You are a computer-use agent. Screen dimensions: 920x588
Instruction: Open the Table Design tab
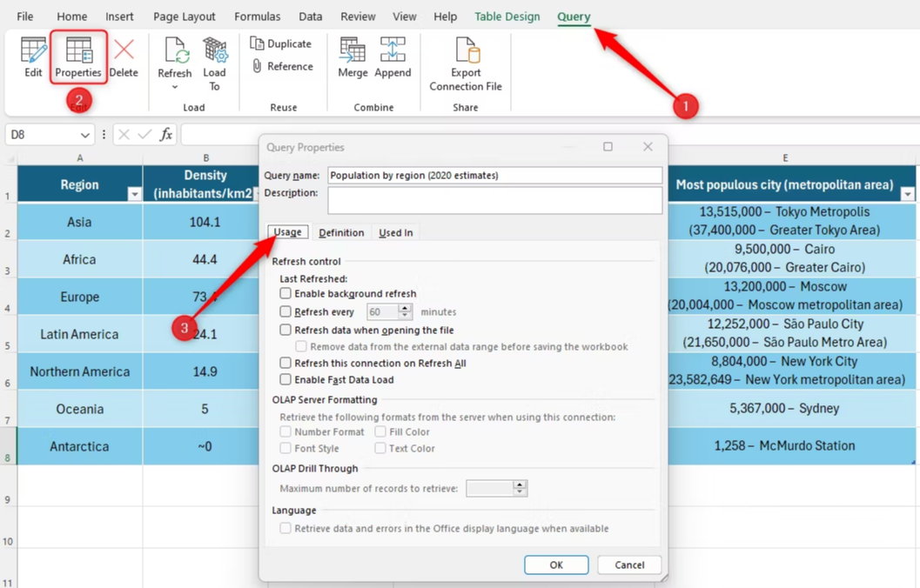pyautogui.click(x=507, y=17)
